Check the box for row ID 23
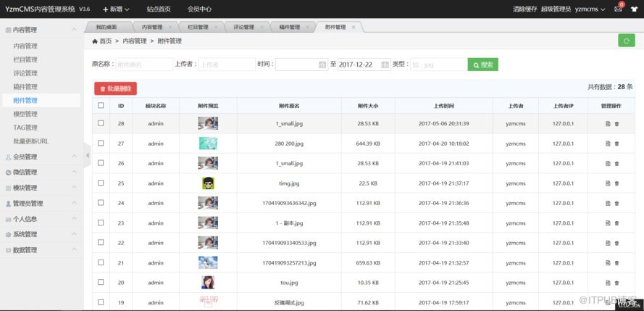644x311 pixels. (101, 223)
